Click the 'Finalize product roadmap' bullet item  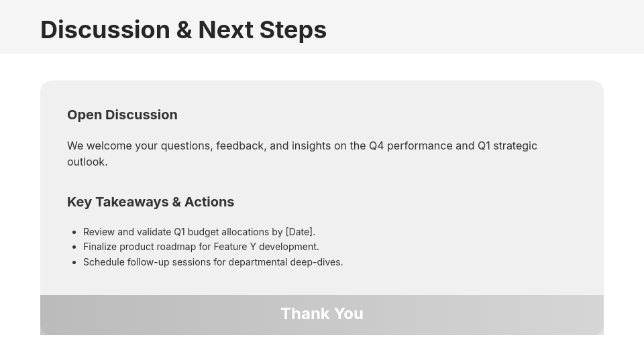[201, 247]
